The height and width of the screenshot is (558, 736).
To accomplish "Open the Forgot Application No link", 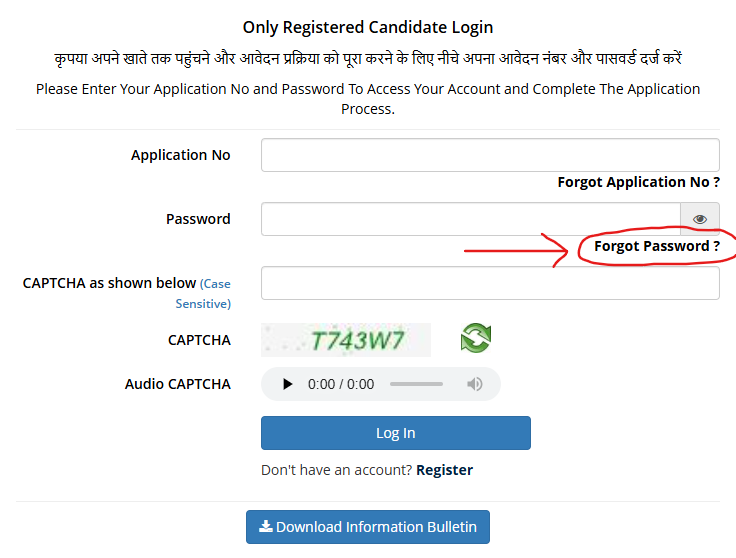I will pyautogui.click(x=638, y=182).
